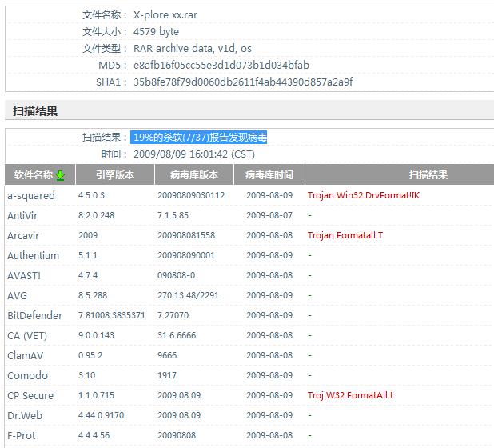The height and width of the screenshot is (448, 494).
Task: Click CA (VET) engine version 9.0.0.143
Action: pos(96,335)
